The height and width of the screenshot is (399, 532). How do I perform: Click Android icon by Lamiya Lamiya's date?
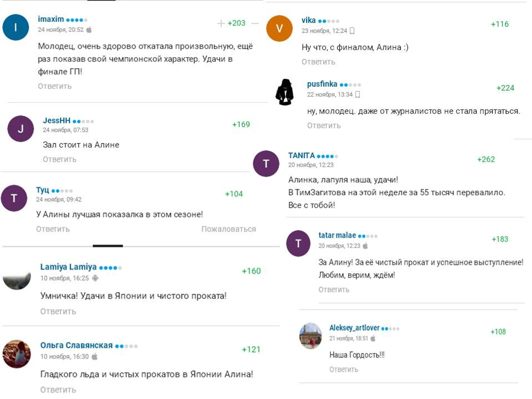pos(95,278)
